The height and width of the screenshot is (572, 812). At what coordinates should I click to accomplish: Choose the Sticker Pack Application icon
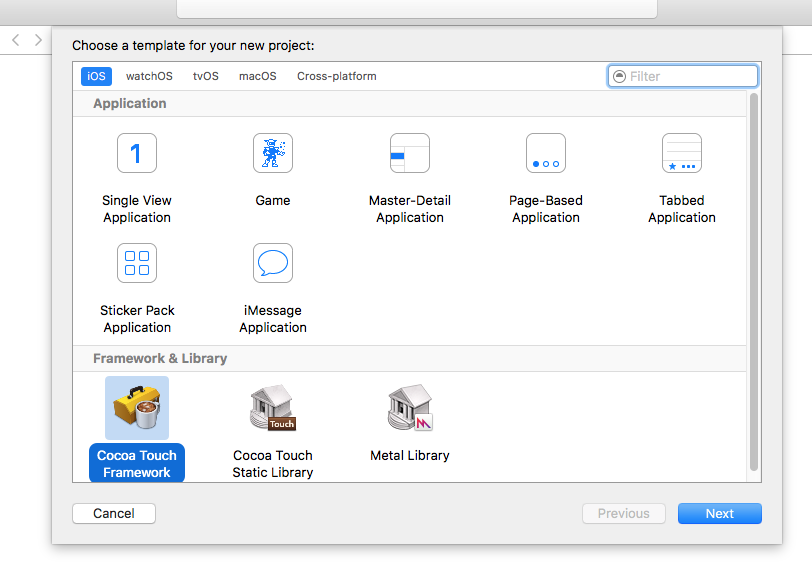(x=137, y=263)
